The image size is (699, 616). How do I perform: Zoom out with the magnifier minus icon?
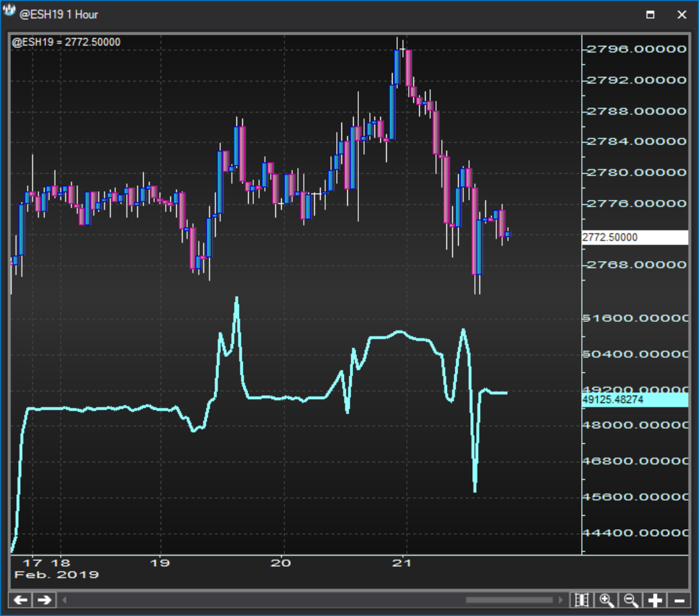[630, 600]
